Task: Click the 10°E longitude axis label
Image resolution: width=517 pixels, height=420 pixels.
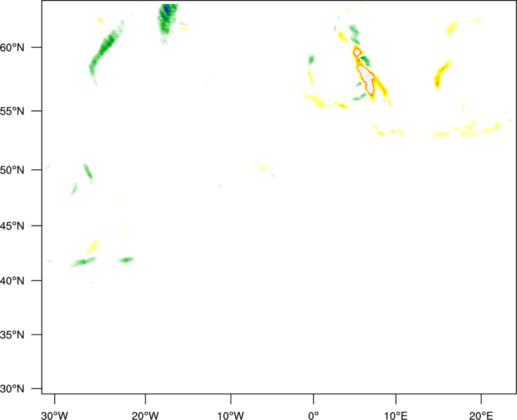Action: 396,414
